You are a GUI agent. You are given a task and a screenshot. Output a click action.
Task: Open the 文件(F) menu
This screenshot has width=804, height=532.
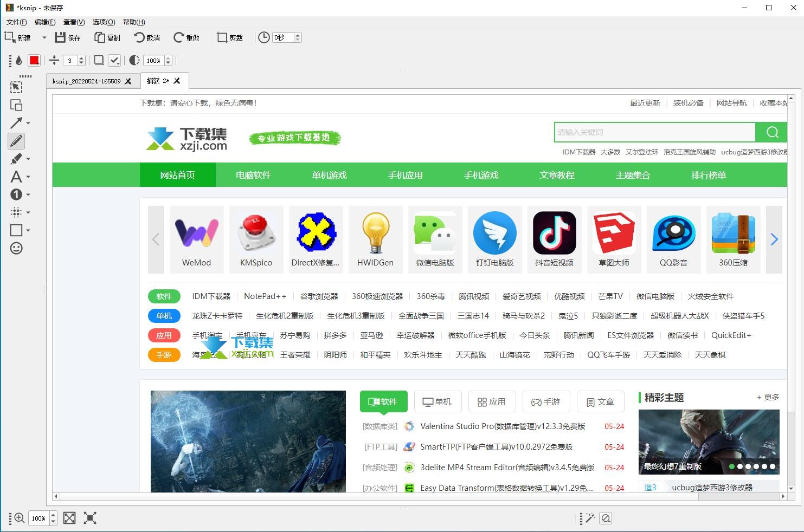[16, 22]
